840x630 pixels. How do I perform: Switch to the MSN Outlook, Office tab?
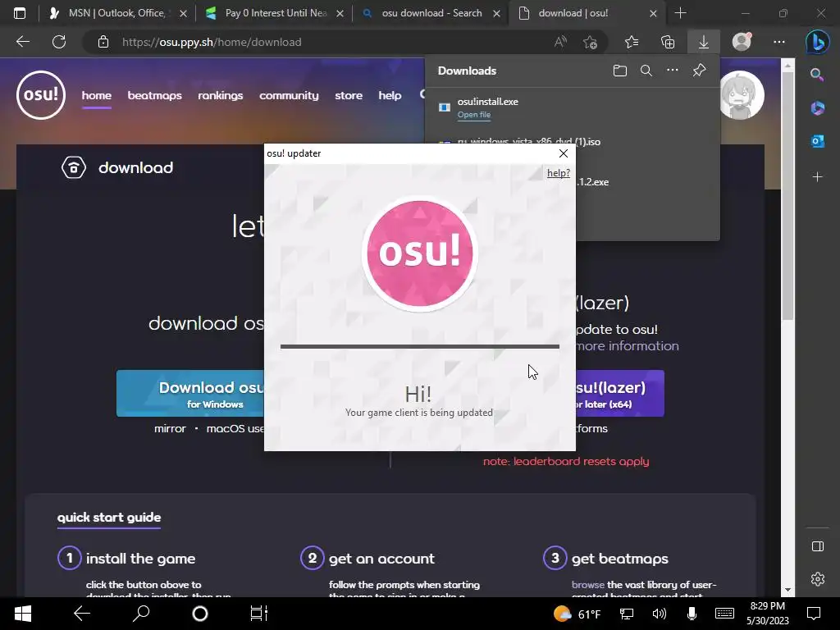click(116, 13)
